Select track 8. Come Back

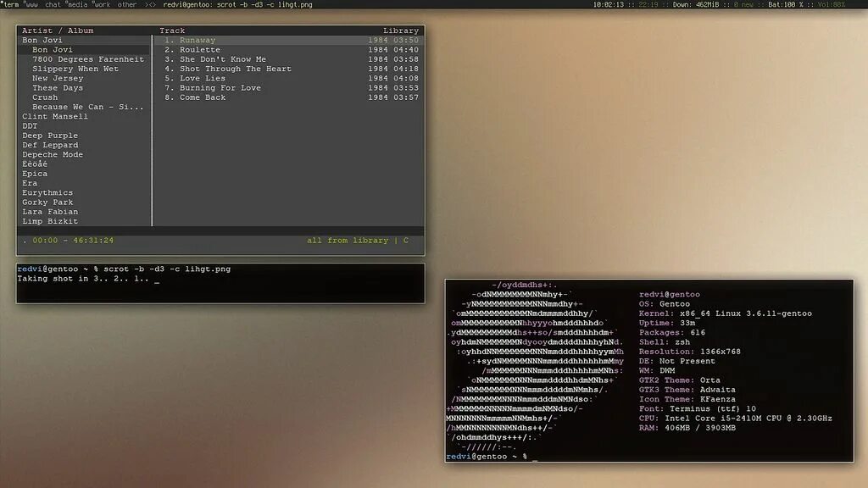(288, 97)
